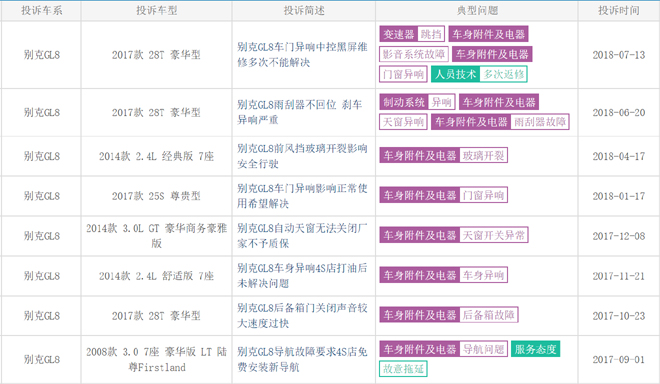This screenshot has width=660, height=384.
Task: Click the '影音系统故障' tag
Action: (x=414, y=54)
